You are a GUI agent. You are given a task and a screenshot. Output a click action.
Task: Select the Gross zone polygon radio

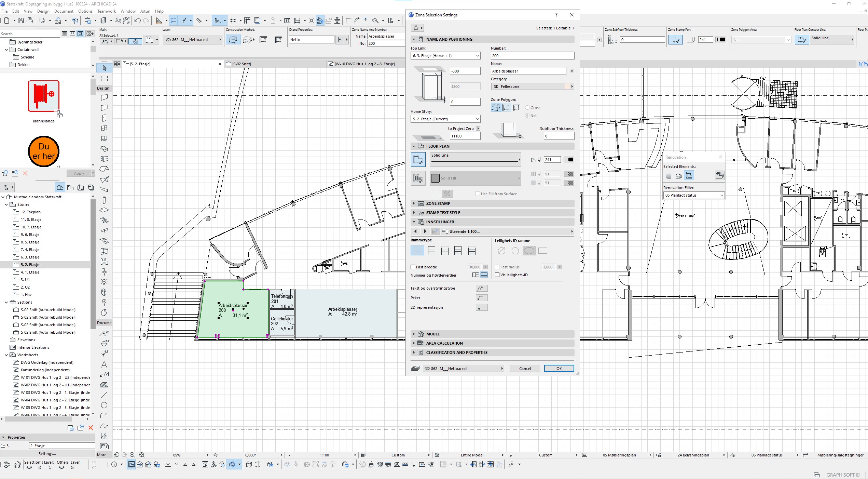click(x=527, y=108)
